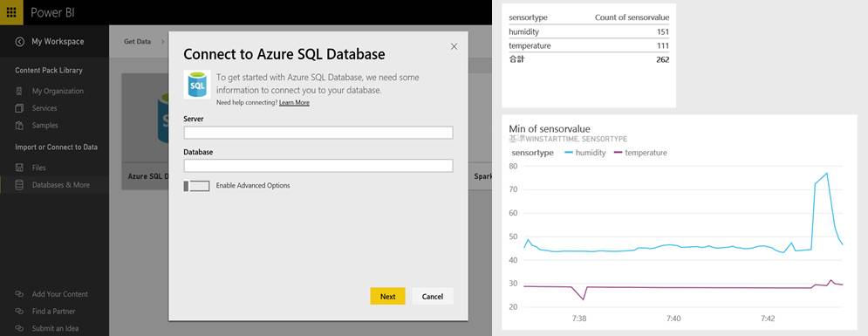Open Add Your Content link

coord(60,294)
